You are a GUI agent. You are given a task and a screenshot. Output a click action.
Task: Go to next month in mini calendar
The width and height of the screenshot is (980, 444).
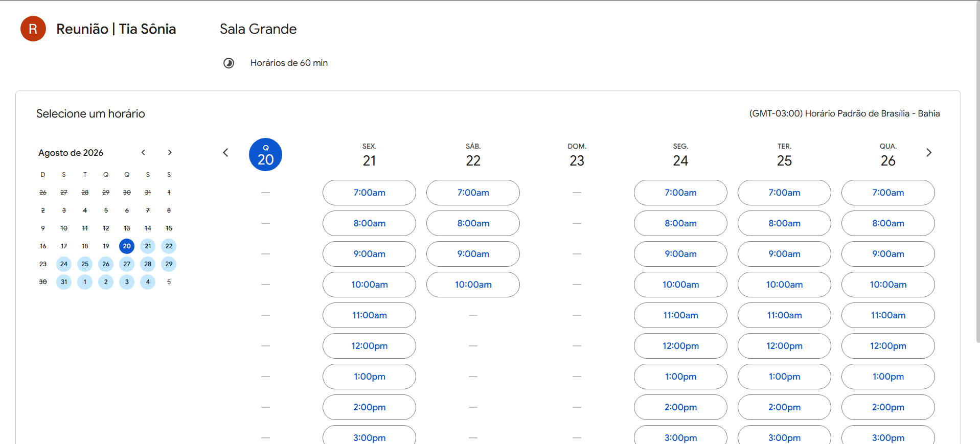click(170, 152)
